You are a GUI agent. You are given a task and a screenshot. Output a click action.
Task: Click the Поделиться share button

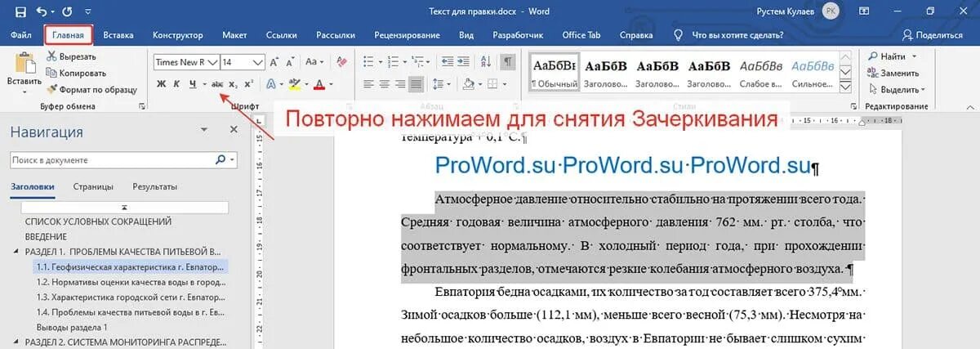pos(933,35)
